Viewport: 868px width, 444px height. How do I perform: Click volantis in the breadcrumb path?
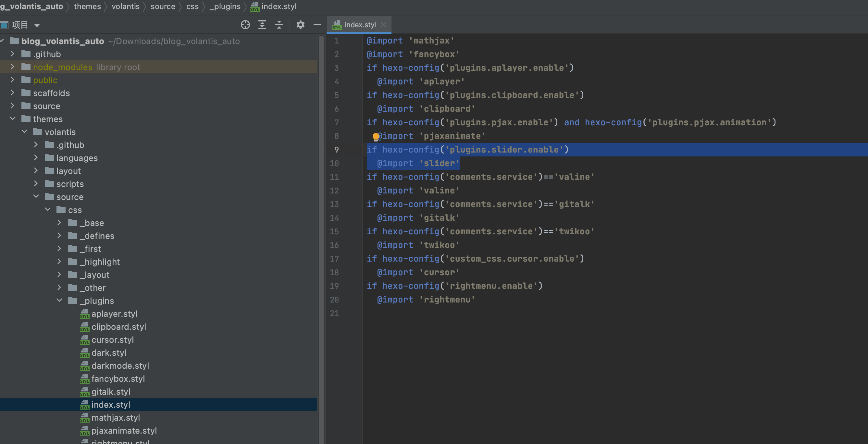(x=125, y=6)
